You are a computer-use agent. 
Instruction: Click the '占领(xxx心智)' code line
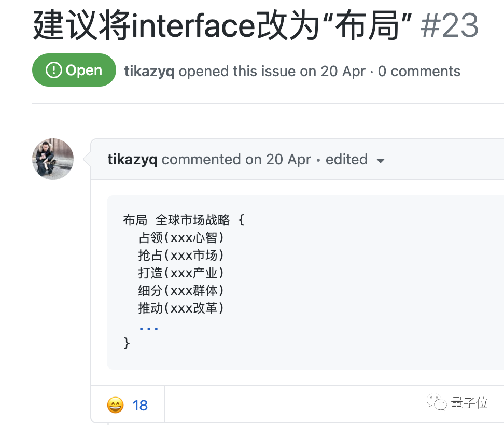pyautogui.click(x=181, y=238)
